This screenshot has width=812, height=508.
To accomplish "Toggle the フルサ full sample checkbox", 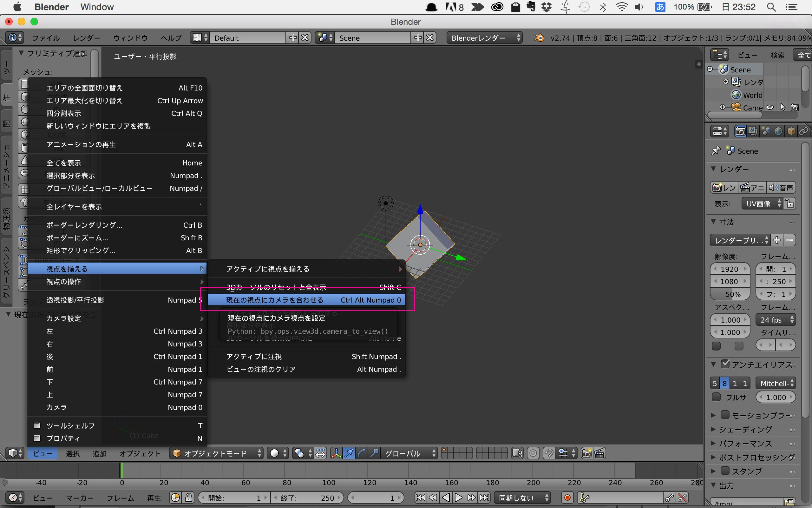I will pos(716,397).
